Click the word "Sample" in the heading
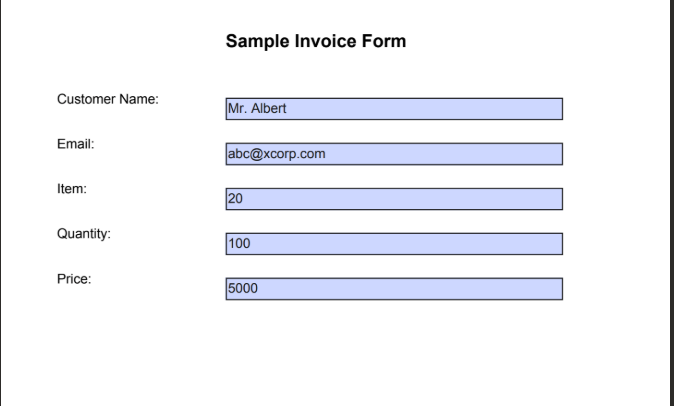The image size is (674, 406). coord(256,42)
